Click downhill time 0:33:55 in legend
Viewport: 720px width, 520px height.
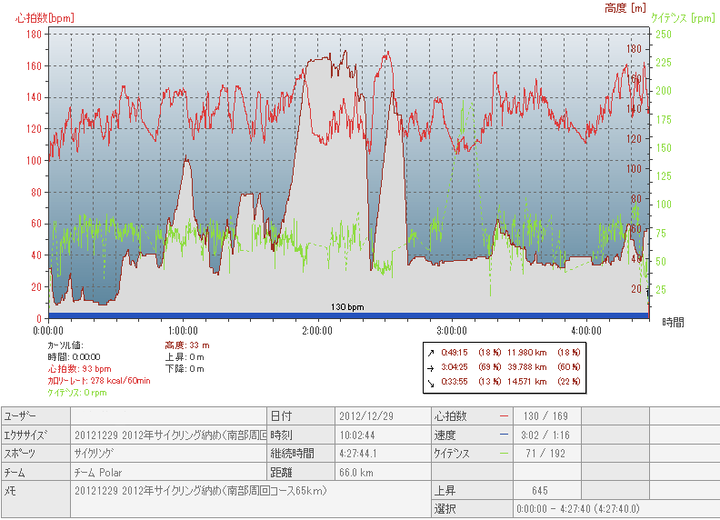coord(455,382)
